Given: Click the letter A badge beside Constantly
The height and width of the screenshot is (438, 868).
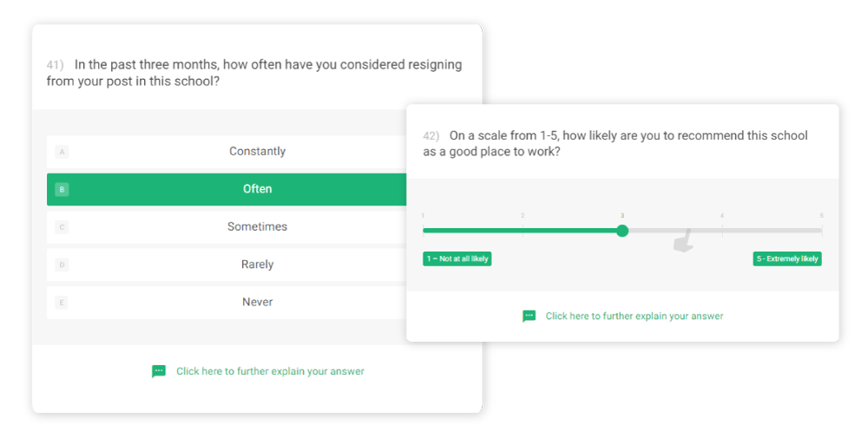Looking at the screenshot, I should (x=62, y=152).
